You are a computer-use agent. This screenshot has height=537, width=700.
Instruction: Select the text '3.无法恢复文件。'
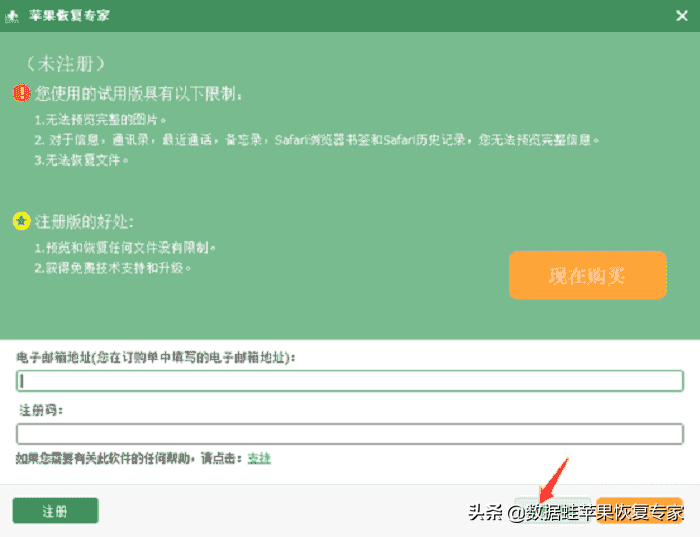tap(82, 160)
